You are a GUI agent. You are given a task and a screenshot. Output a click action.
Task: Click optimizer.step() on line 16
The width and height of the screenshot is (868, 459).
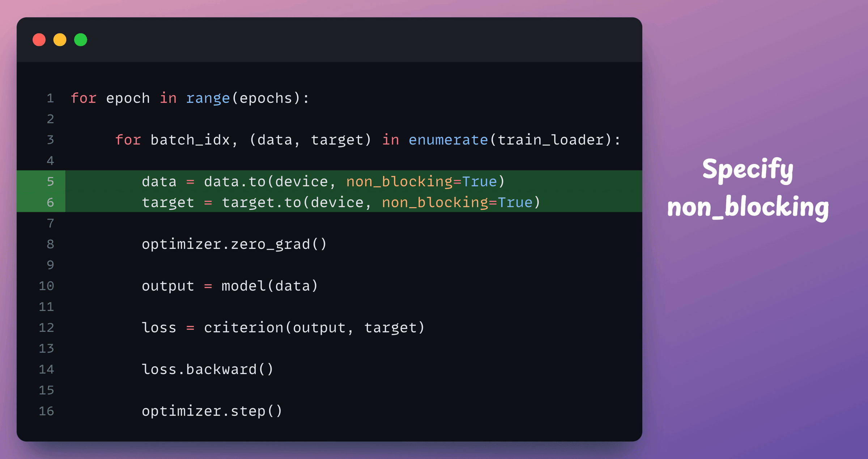tap(212, 411)
